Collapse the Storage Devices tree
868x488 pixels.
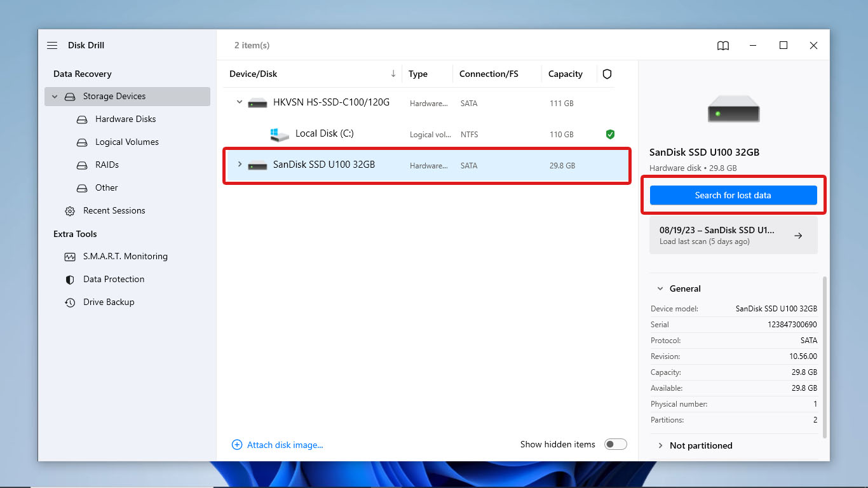(x=55, y=97)
